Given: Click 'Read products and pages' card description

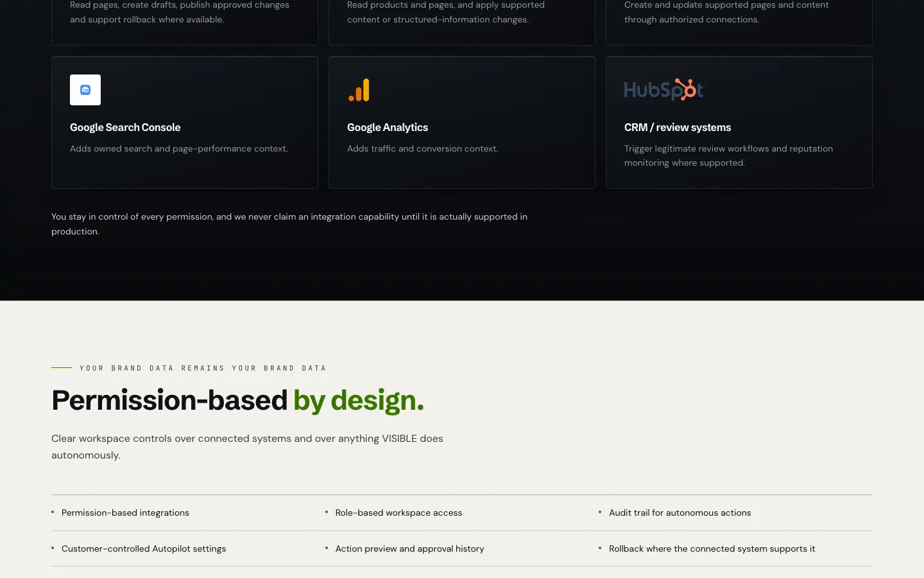Looking at the screenshot, I should pos(446,12).
